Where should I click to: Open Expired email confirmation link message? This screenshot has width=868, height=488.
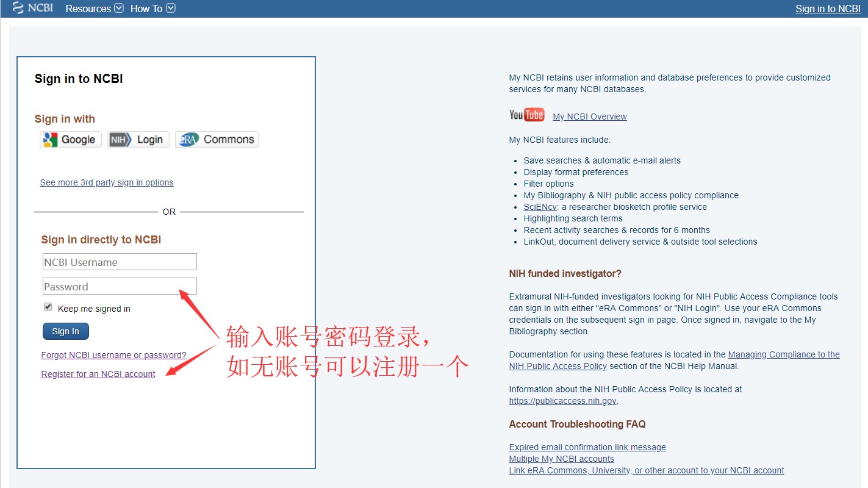click(587, 447)
